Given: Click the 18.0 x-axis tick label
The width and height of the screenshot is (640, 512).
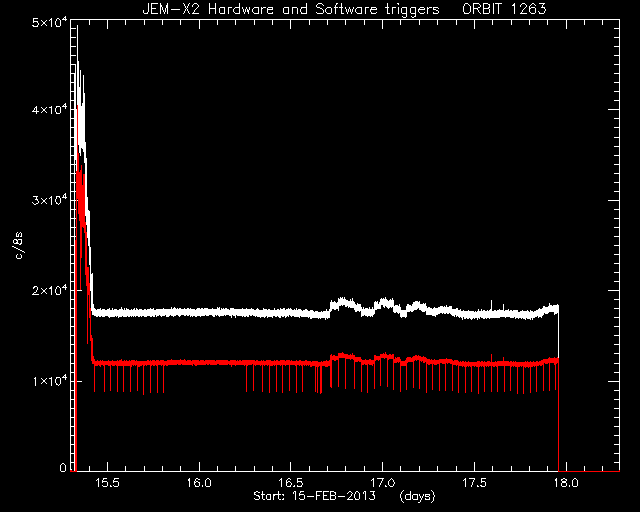Looking at the screenshot, I should 566,483.
